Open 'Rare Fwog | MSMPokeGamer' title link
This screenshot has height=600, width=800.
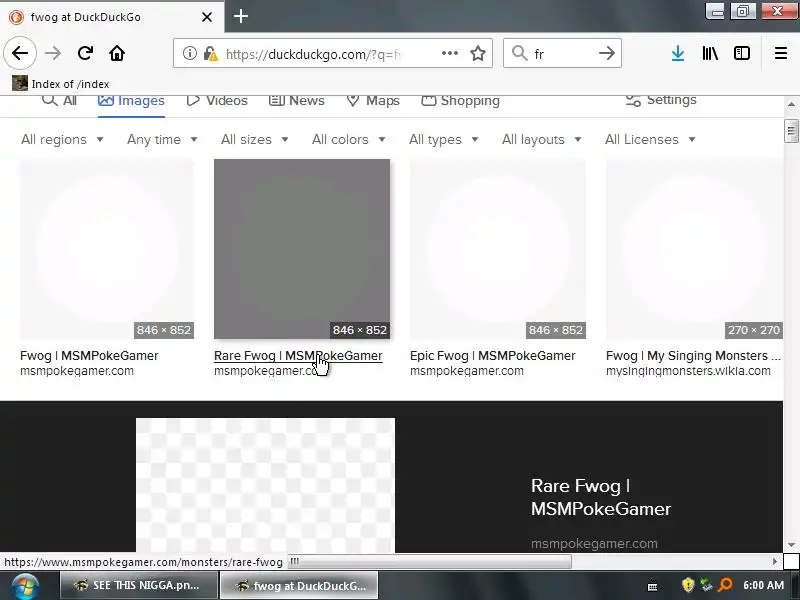click(x=298, y=356)
